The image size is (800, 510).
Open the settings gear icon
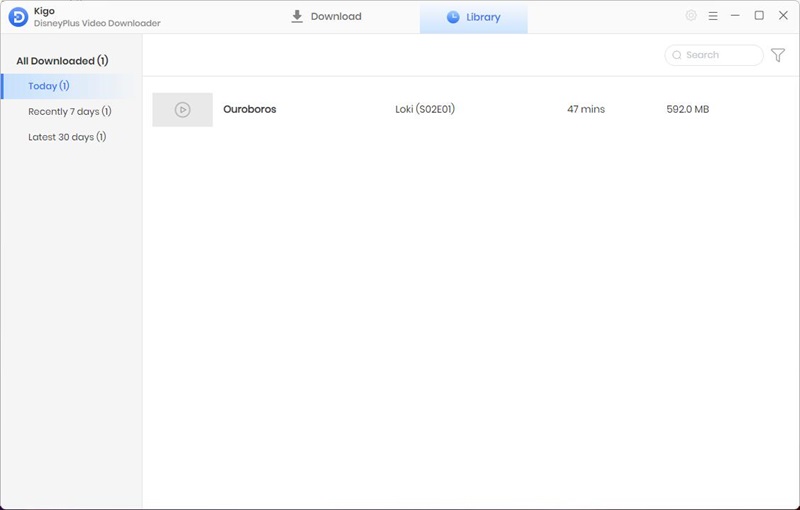coord(691,16)
